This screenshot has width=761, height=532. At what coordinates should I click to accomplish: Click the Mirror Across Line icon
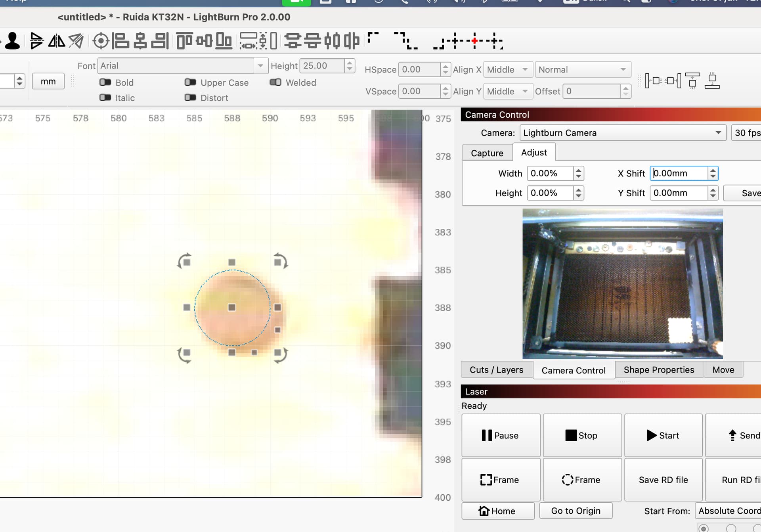tap(76, 41)
